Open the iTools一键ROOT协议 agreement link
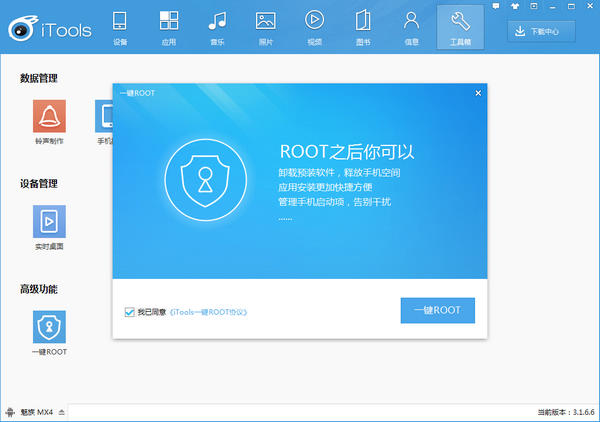 208,312
